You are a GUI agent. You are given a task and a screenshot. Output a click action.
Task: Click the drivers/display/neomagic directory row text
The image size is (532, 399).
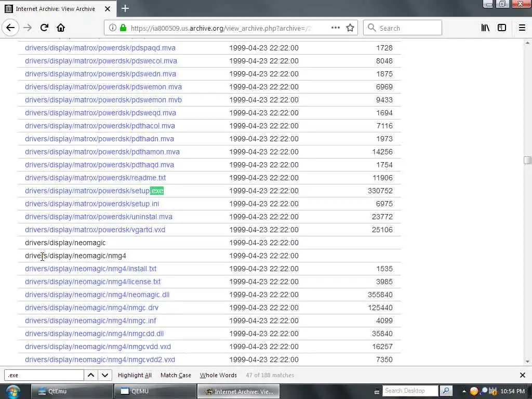click(x=65, y=243)
